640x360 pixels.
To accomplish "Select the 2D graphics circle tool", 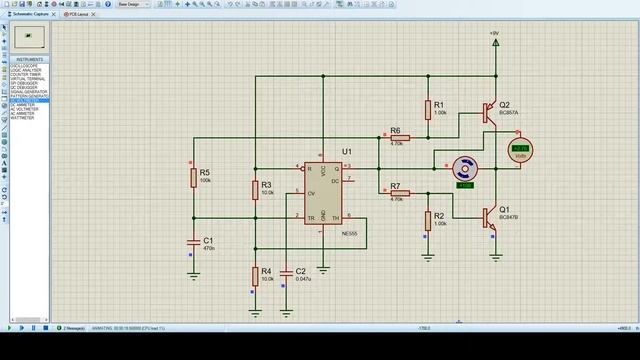I will click(x=4, y=142).
